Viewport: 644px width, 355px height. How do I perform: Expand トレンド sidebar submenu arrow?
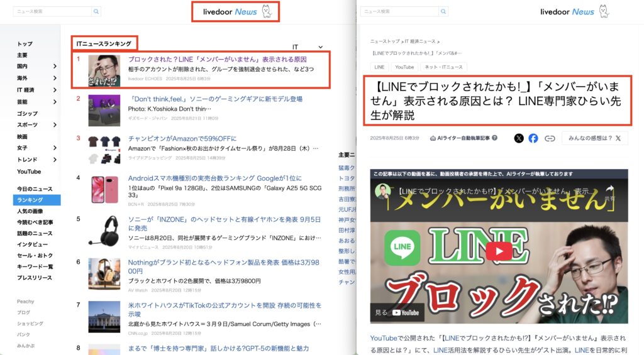click(55, 160)
